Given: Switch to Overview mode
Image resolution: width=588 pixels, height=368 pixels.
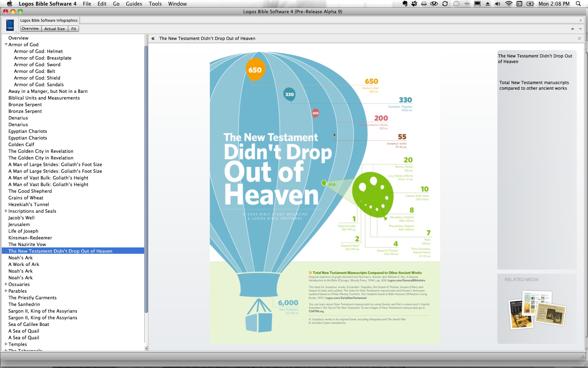Looking at the screenshot, I should [30, 29].
